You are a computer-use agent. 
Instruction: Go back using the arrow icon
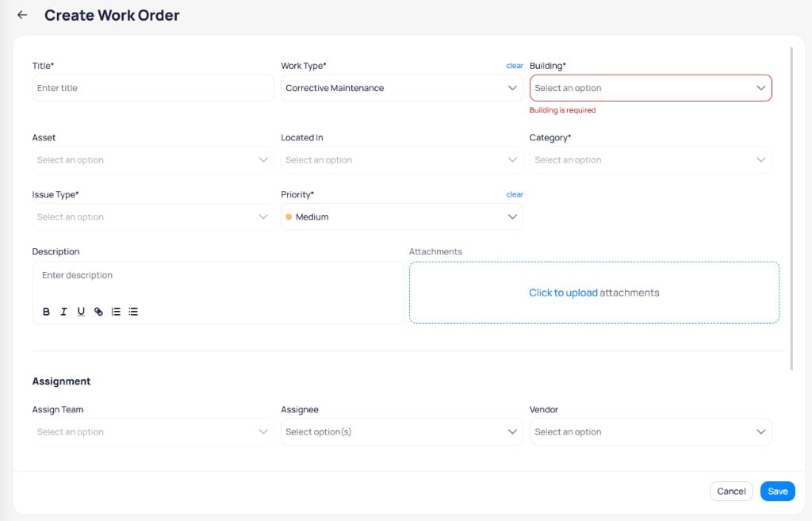tap(21, 15)
